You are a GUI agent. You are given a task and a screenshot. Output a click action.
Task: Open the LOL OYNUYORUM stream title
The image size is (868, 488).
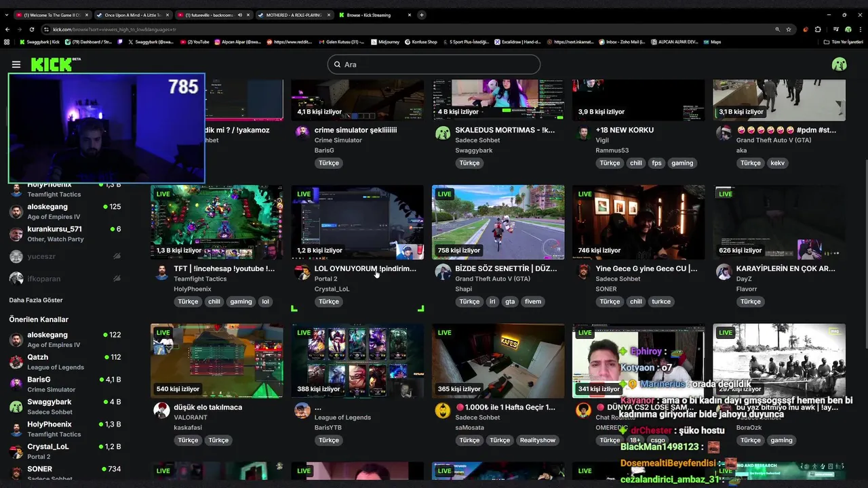(366, 268)
